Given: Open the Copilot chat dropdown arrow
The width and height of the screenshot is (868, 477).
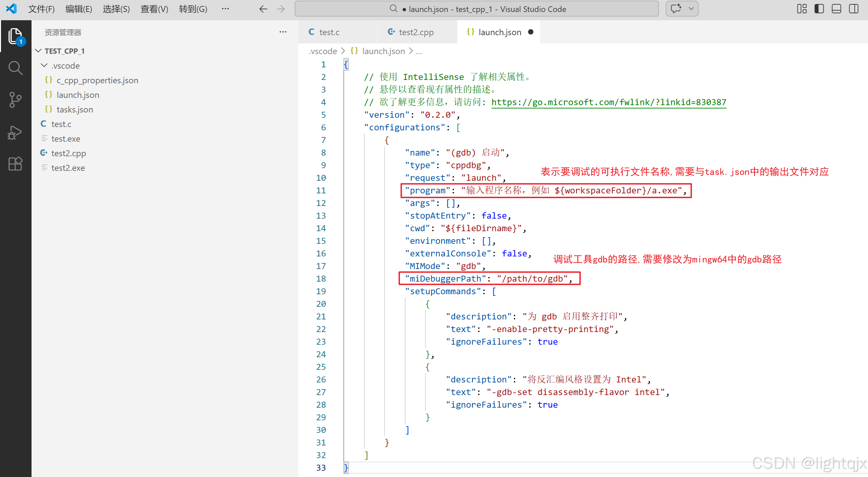Looking at the screenshot, I should tap(691, 9).
